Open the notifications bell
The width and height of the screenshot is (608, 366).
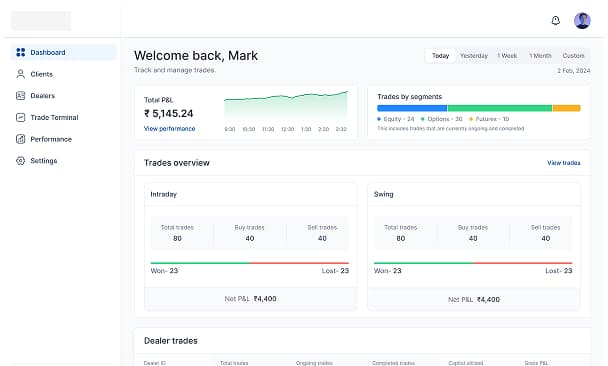(556, 21)
